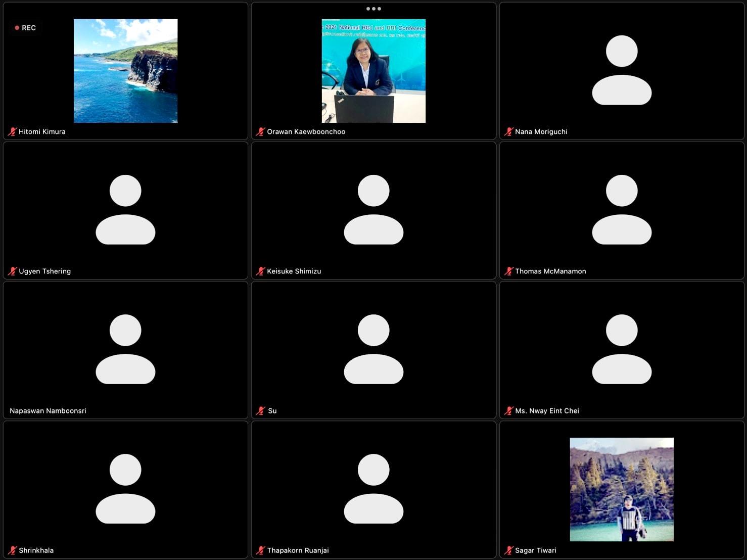
Task: Select Orawan Kaewboonchoo's live video feed
Action: 373,71
